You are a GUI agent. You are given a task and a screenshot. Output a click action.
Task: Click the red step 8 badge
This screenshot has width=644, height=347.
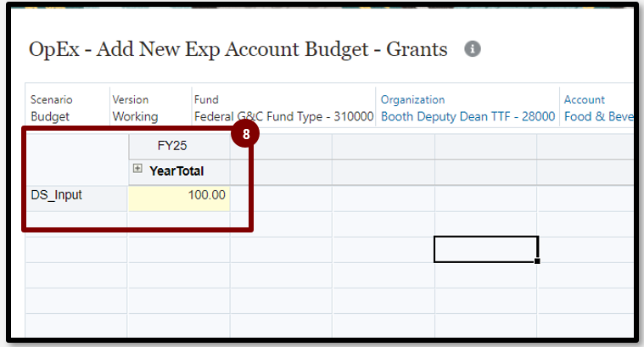(x=244, y=133)
